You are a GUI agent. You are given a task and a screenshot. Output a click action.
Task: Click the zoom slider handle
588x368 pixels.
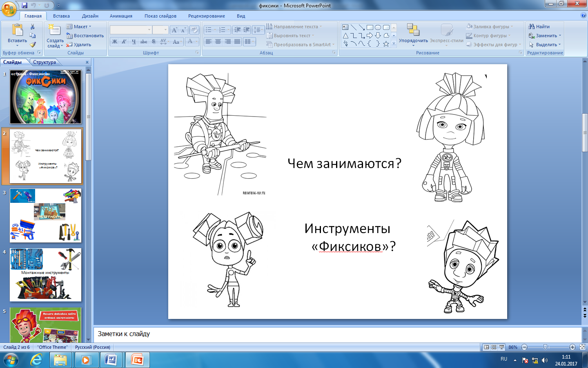tap(546, 347)
